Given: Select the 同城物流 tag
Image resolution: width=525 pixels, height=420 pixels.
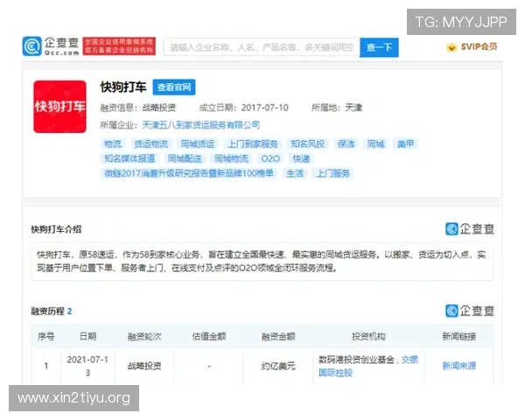Looking at the screenshot, I should point(231,158).
